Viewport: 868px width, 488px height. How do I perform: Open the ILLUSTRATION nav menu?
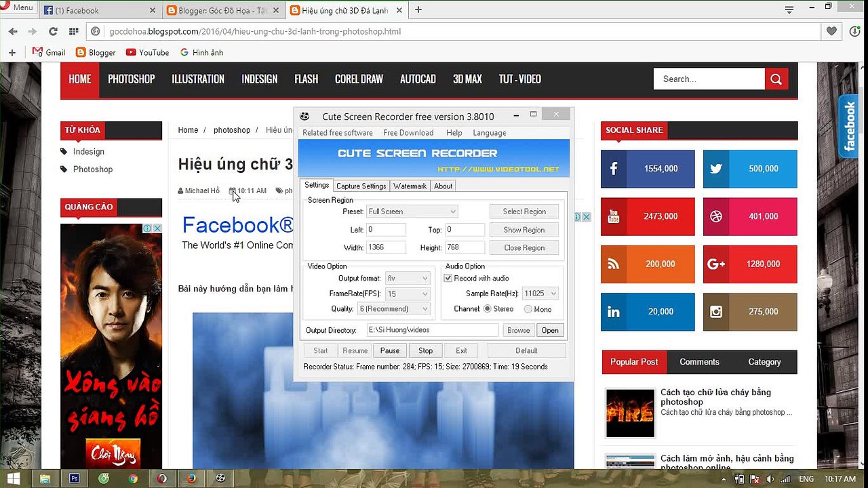click(198, 79)
